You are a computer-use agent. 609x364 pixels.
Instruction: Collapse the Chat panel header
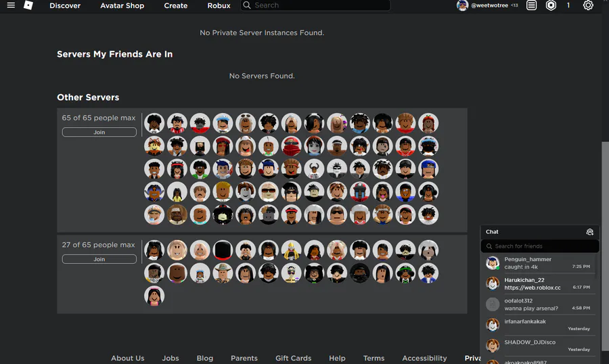[540, 232]
